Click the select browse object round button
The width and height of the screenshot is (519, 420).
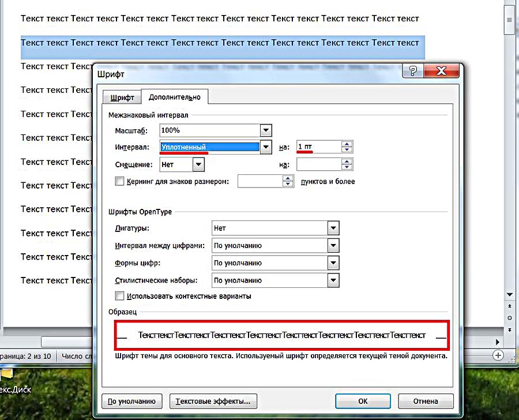coord(509,318)
